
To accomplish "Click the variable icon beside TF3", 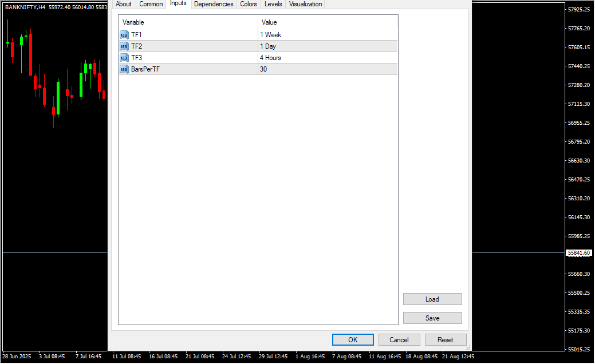I will (x=124, y=58).
